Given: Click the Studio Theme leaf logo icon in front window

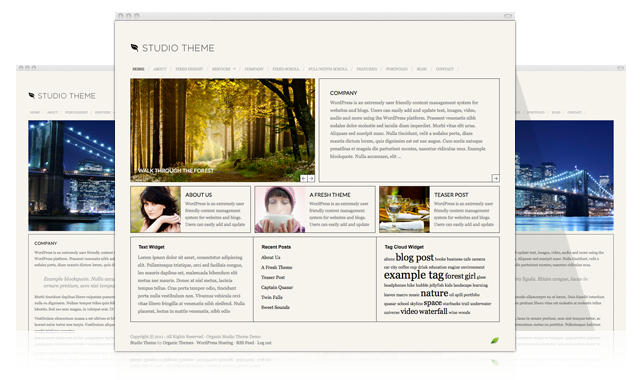Looking at the screenshot, I should coord(134,48).
